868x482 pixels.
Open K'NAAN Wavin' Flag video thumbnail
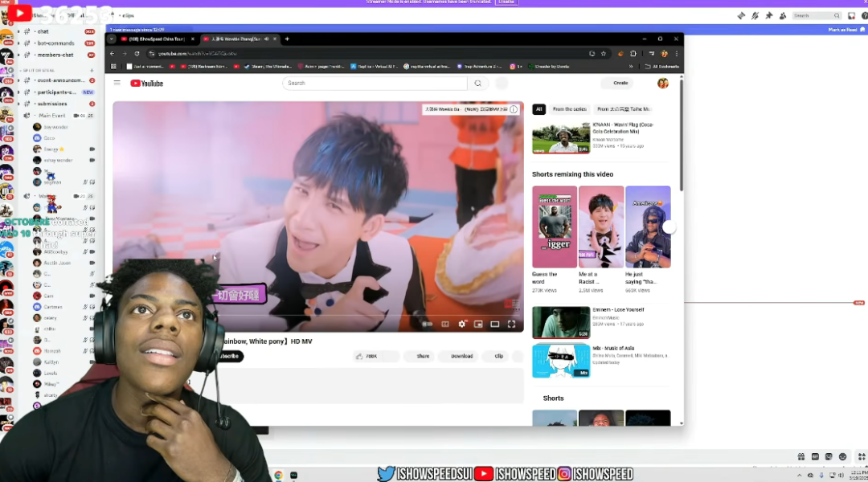point(561,137)
